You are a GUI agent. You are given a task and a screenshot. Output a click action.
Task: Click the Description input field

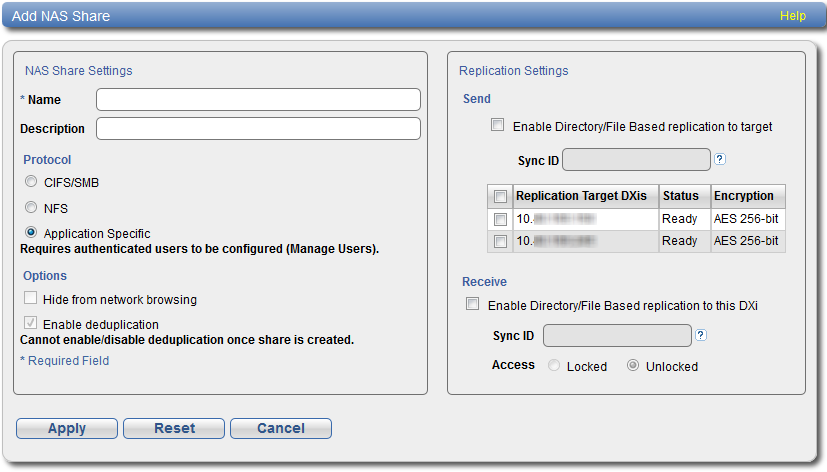tap(258, 128)
